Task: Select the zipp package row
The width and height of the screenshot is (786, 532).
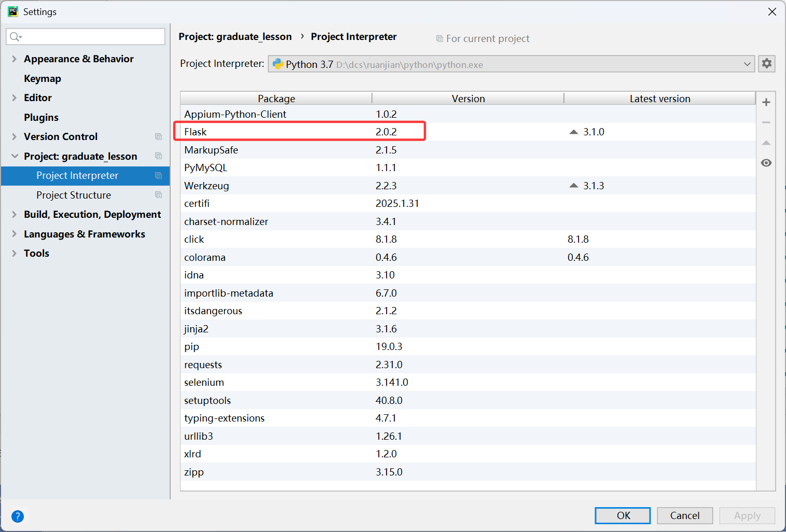Action: [468, 472]
